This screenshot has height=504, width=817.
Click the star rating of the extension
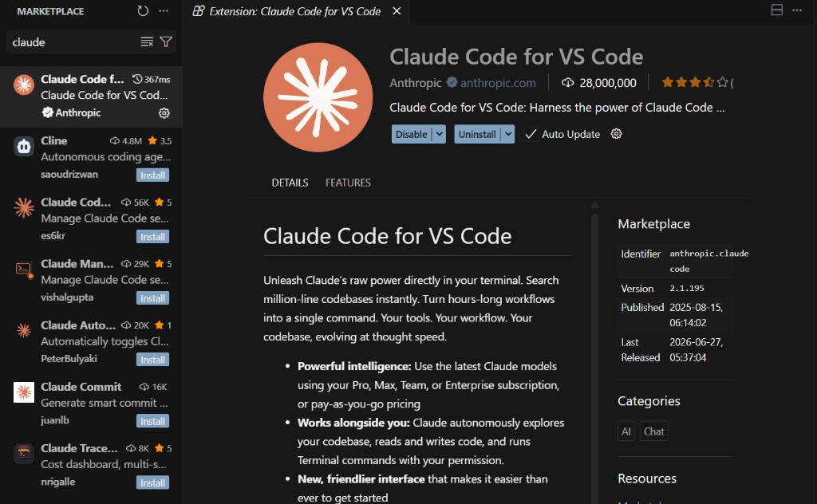click(695, 82)
